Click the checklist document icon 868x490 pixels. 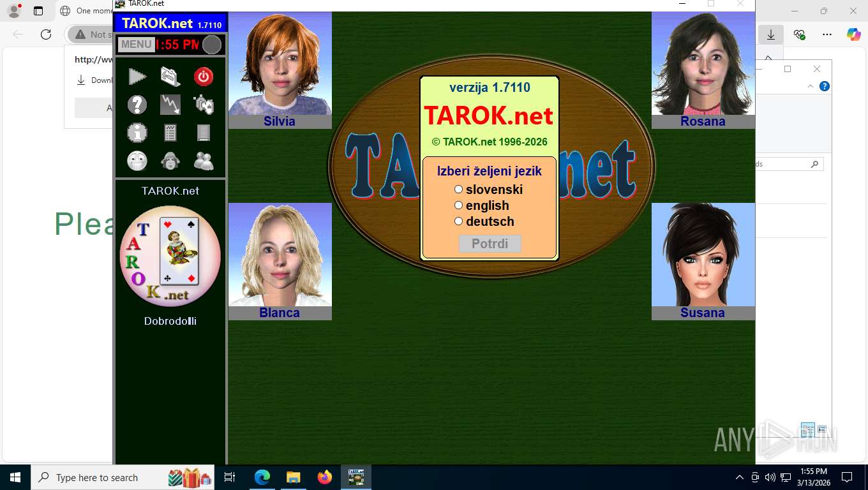pyautogui.click(x=170, y=133)
